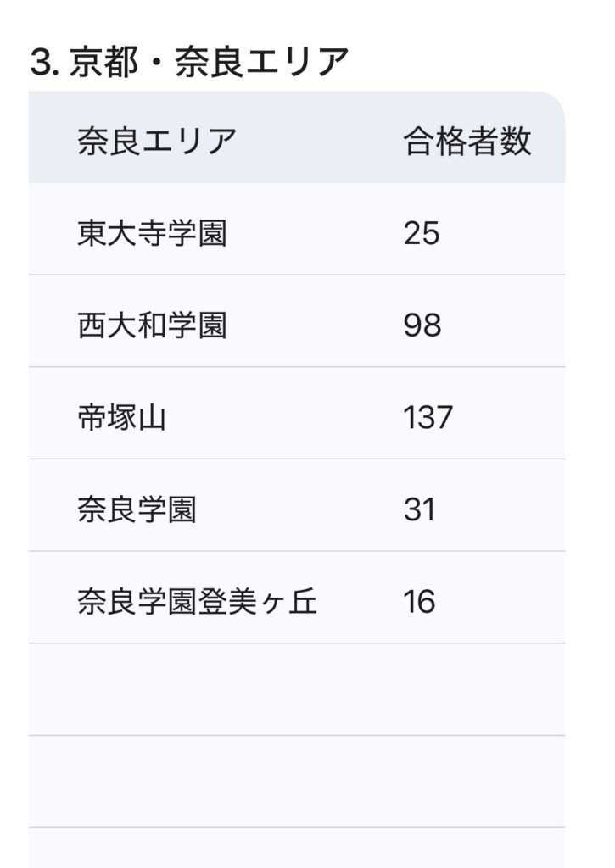Screen dimensions: 615x868
Task: Click the 奈良学園 school name cell
Action: coord(137,510)
